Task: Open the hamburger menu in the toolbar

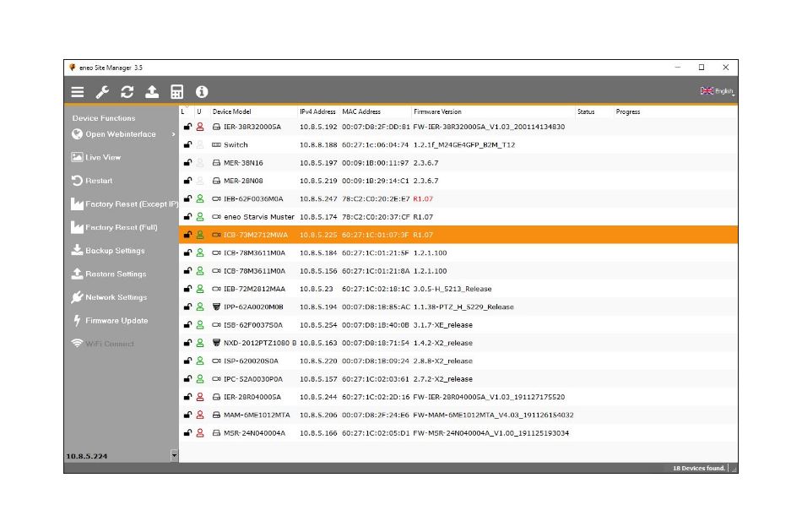Action: pyautogui.click(x=78, y=92)
